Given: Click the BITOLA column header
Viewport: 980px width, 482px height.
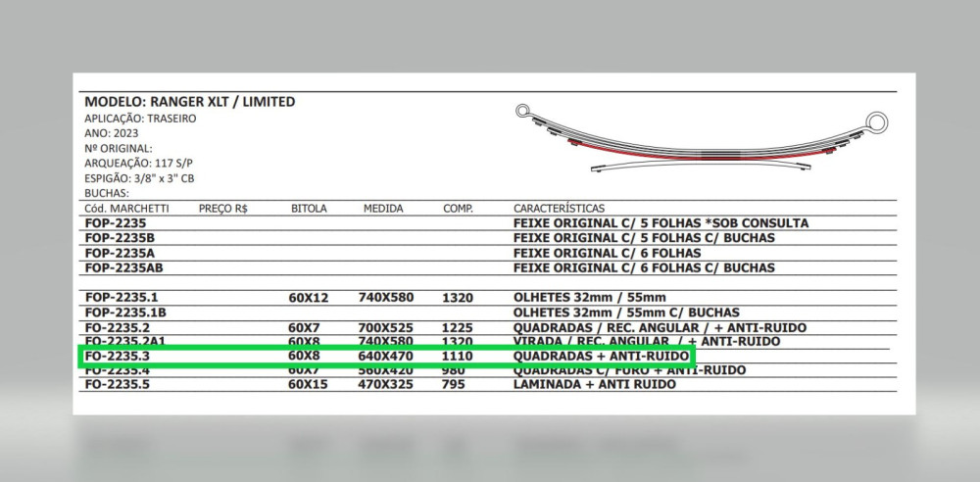Looking at the screenshot, I should coord(309,208).
